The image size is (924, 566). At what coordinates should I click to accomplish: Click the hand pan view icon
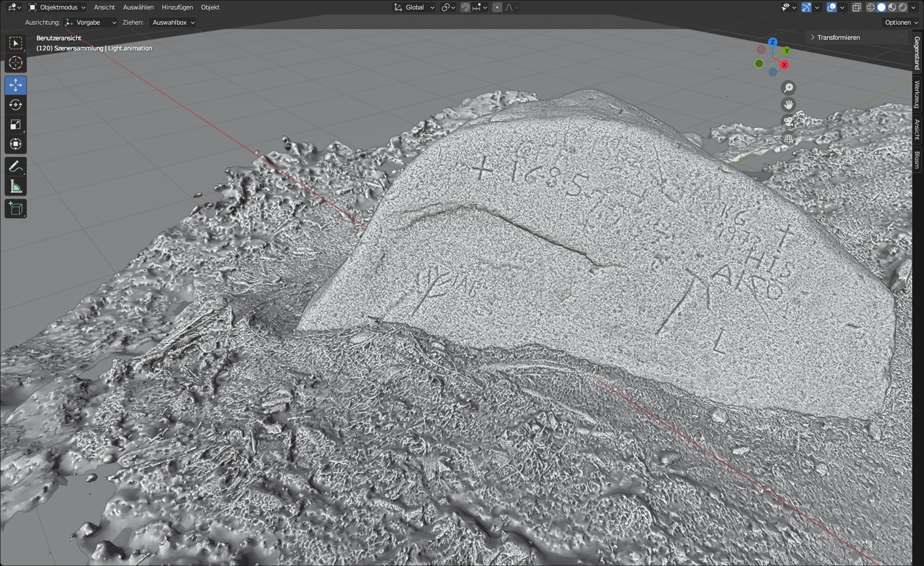tap(788, 105)
